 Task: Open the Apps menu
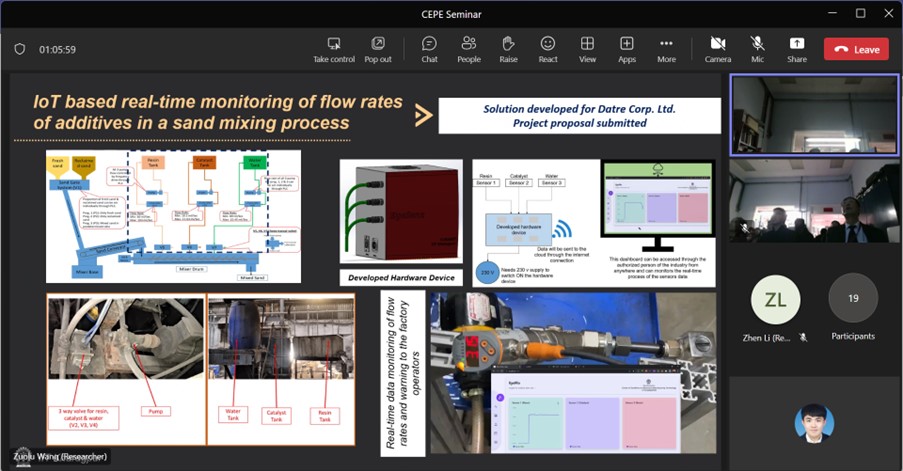[x=627, y=44]
